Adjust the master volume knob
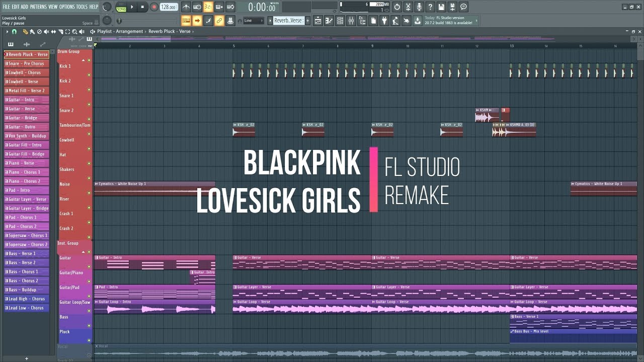 tap(107, 7)
